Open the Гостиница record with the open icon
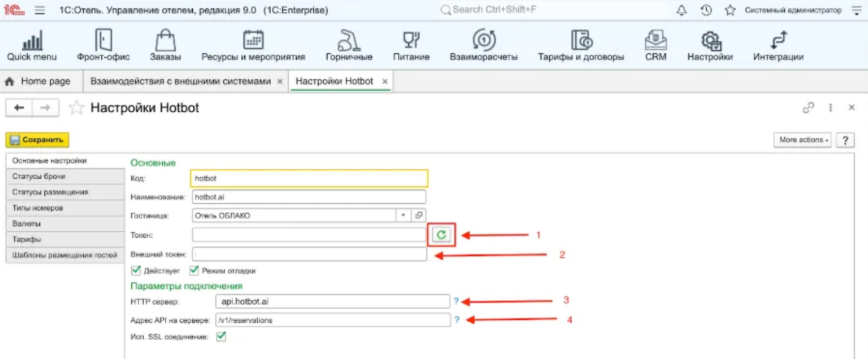This screenshot has width=868, height=359. 419,215
